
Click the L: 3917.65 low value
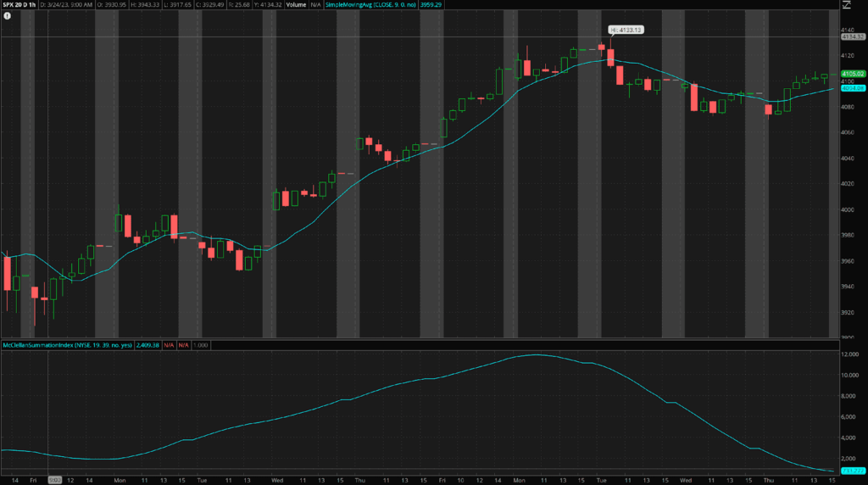pyautogui.click(x=178, y=4)
